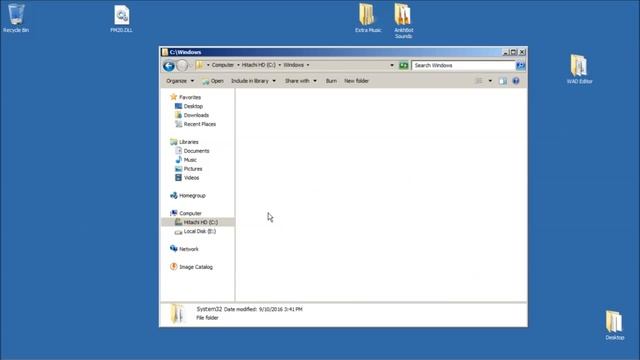
Task: Click the Image Catalog icon in the sidebar
Action: (173, 267)
